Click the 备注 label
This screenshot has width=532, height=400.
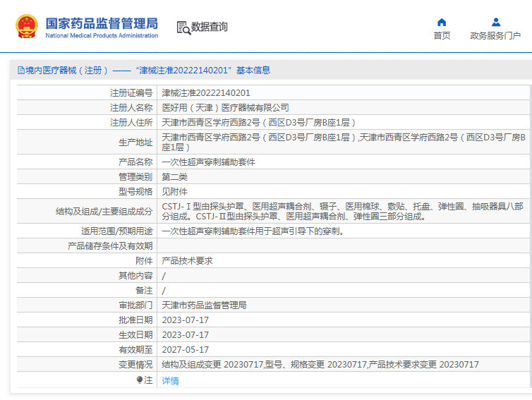tap(144, 291)
